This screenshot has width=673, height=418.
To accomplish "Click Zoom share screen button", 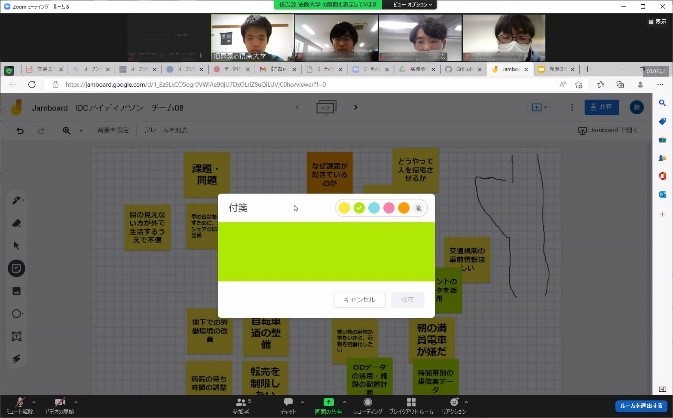I will click(x=328, y=406).
